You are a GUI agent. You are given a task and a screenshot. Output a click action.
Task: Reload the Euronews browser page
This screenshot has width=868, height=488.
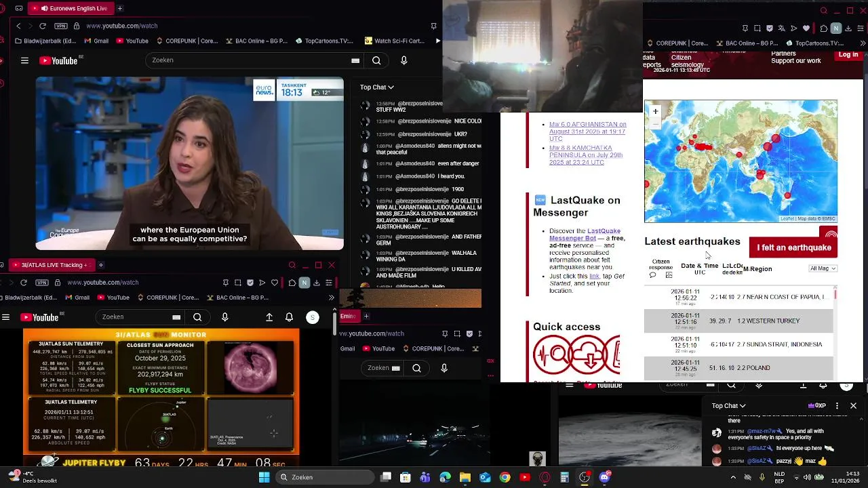click(x=43, y=26)
